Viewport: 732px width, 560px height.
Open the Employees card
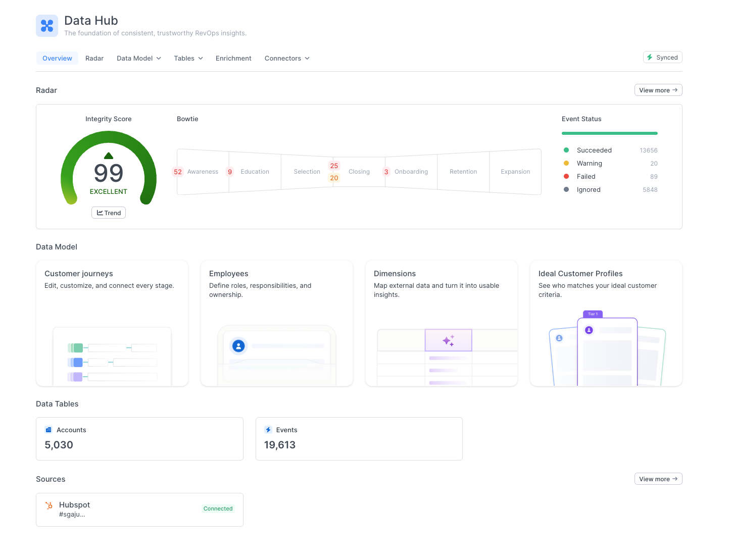click(x=277, y=323)
